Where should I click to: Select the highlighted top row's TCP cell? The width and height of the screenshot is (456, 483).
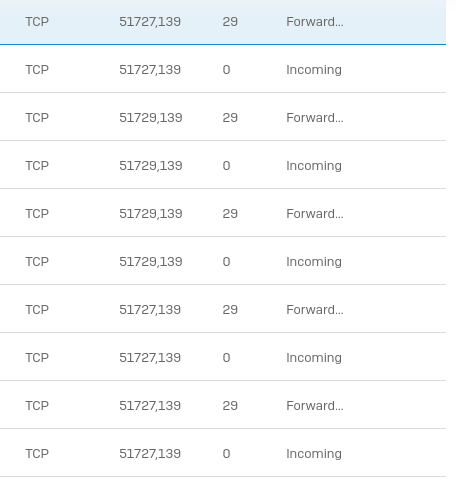click(37, 22)
